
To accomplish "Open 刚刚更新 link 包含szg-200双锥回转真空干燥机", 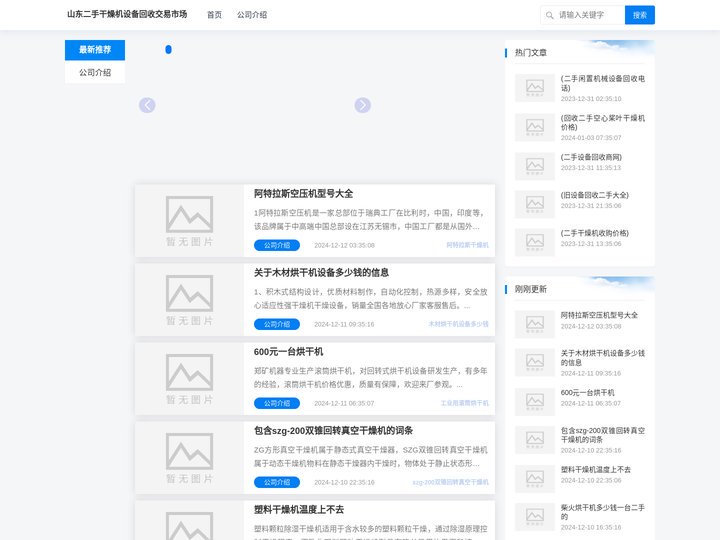I will tap(602, 435).
